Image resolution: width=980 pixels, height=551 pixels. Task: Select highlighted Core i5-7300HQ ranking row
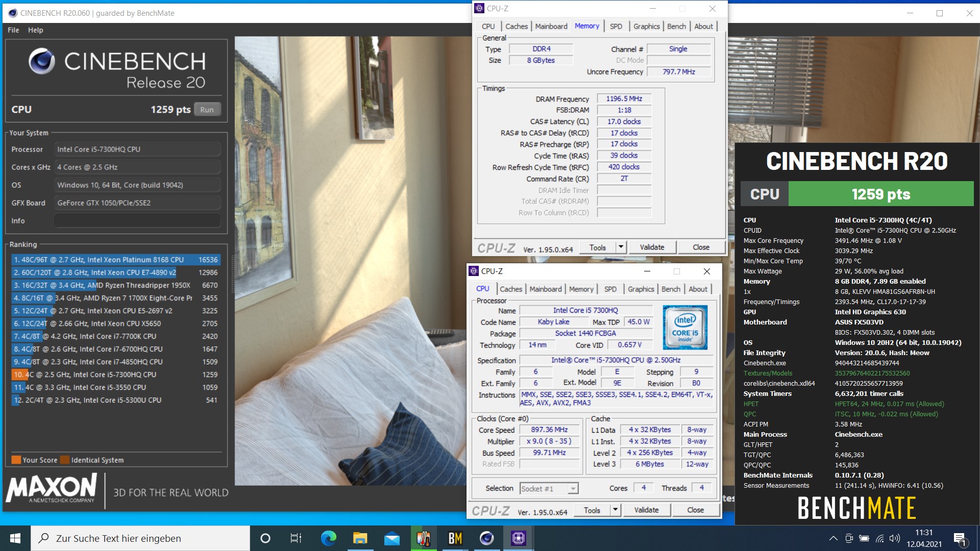(x=116, y=374)
